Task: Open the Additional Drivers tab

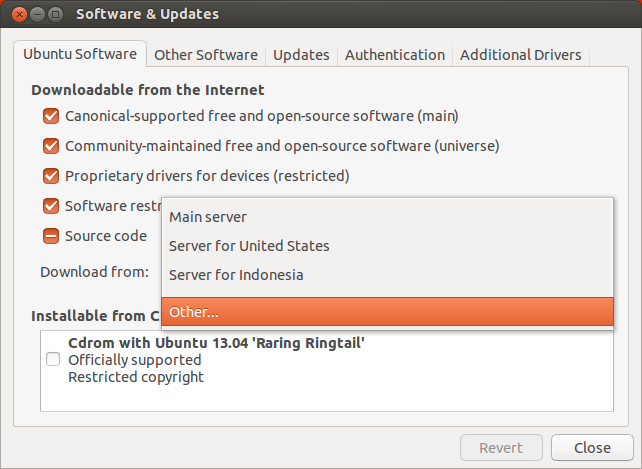Action: [x=521, y=55]
